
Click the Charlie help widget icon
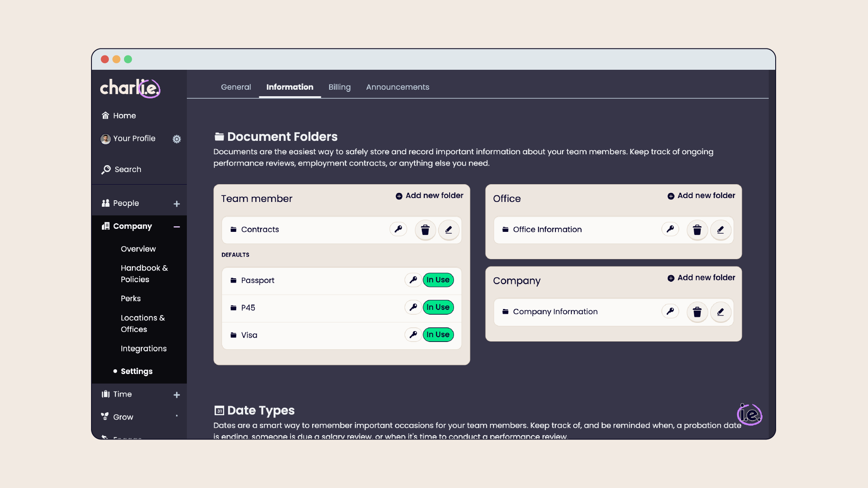749,414
